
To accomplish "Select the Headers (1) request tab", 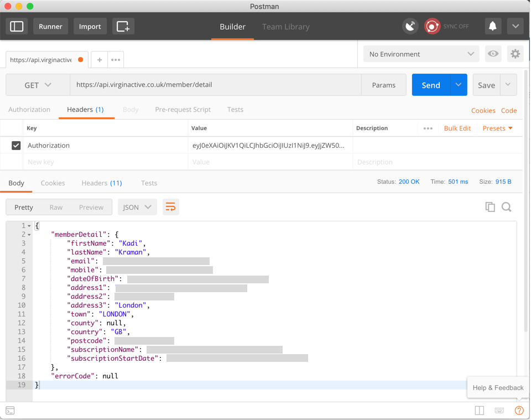I will point(85,110).
